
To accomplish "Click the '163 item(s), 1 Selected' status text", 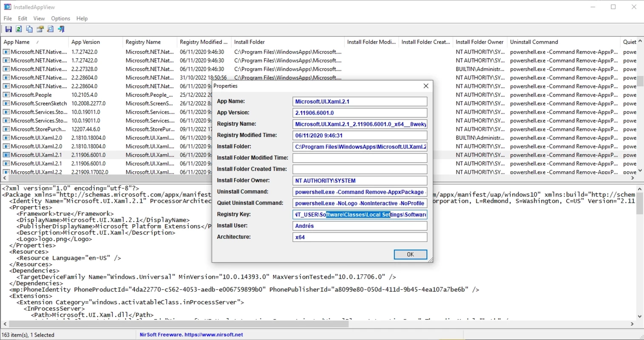I will point(28,335).
